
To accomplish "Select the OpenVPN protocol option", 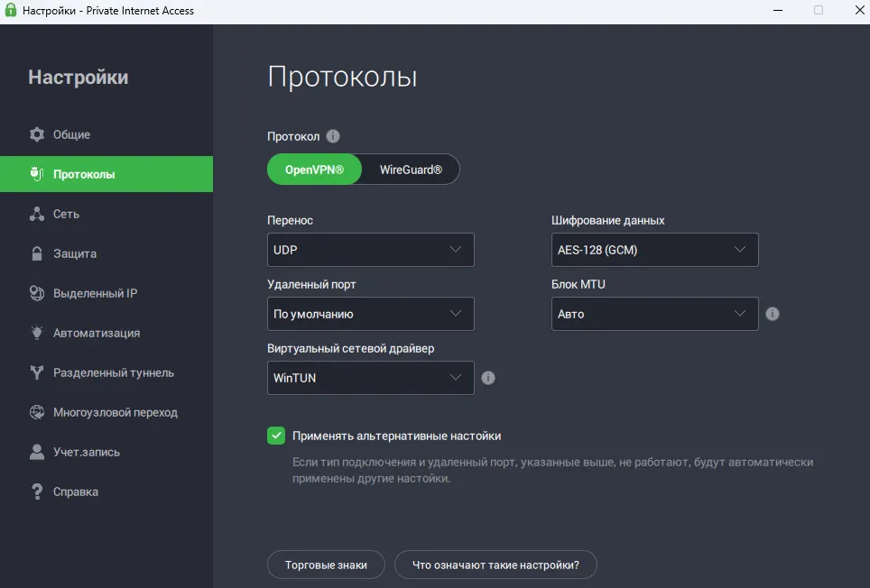I will (x=314, y=169).
